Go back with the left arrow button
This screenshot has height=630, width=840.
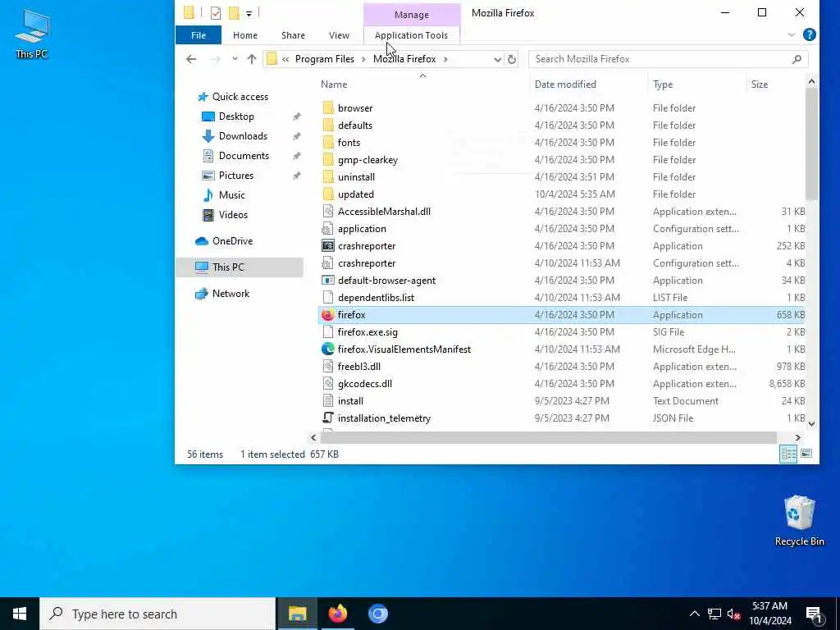pyautogui.click(x=191, y=59)
